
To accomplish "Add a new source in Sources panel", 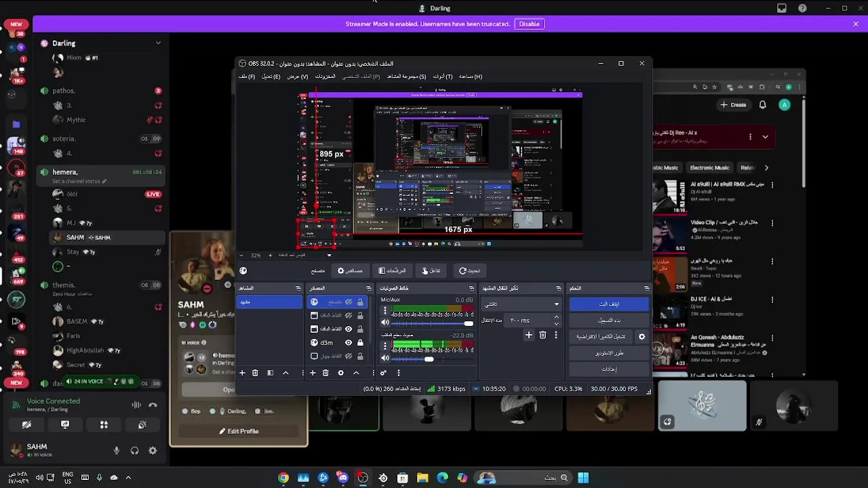I will pos(313,373).
